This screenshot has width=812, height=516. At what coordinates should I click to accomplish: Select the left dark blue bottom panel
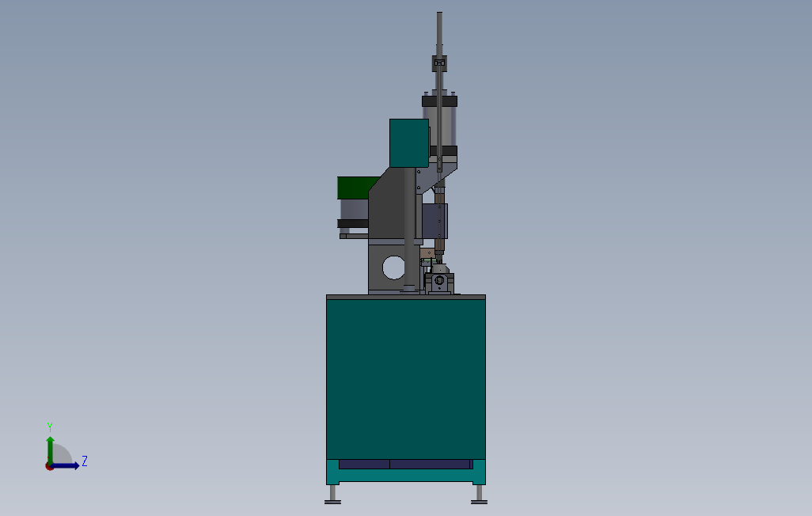coord(364,465)
